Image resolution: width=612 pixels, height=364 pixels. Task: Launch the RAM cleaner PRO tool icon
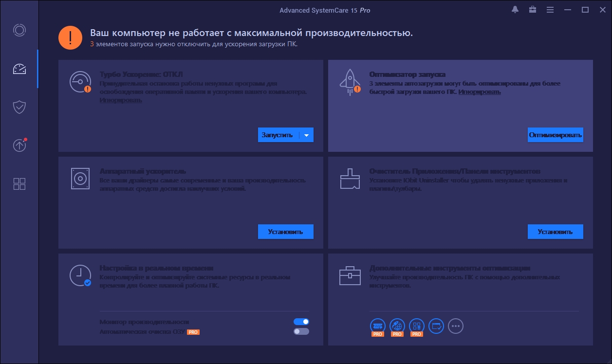pos(377,326)
